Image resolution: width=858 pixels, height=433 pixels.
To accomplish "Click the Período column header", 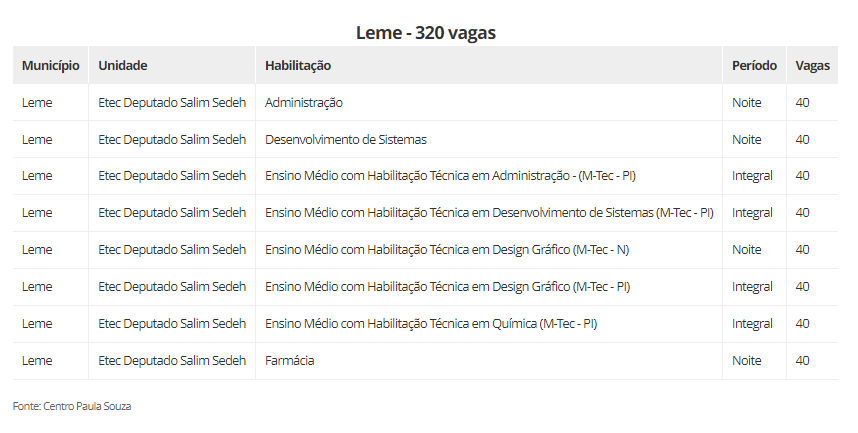I will (754, 65).
